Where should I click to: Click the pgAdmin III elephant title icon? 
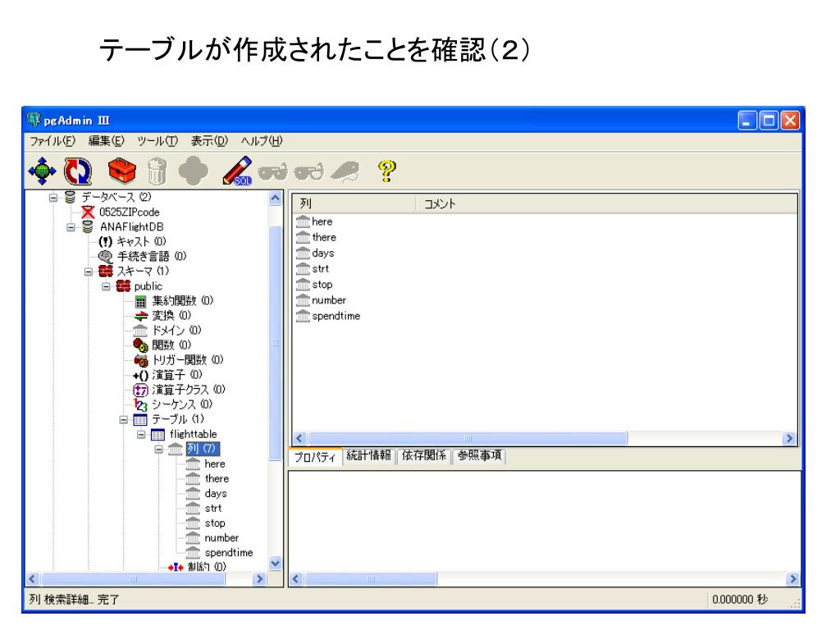click(34, 120)
